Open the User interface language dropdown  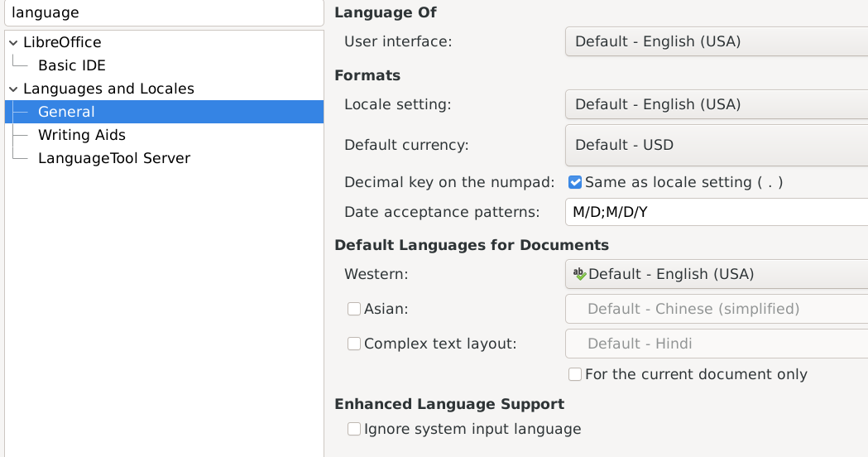pos(716,41)
